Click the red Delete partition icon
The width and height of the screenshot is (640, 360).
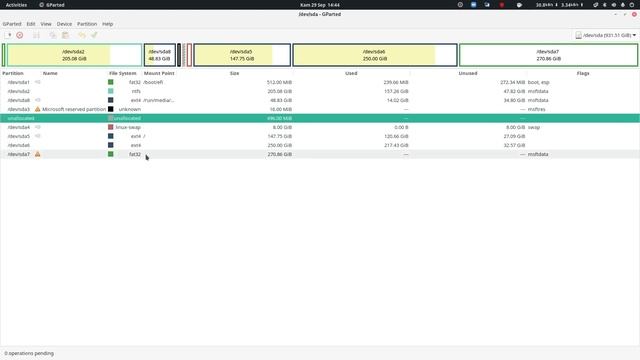point(20,35)
